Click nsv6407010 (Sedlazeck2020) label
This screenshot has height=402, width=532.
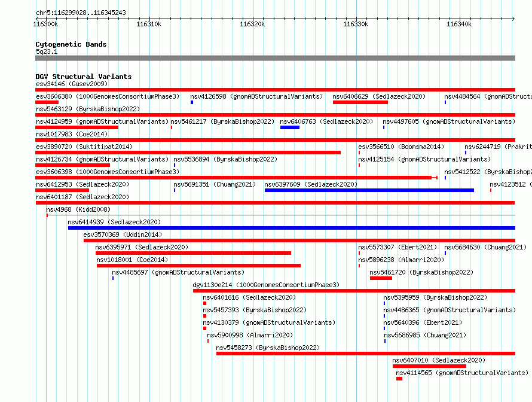click(x=439, y=360)
